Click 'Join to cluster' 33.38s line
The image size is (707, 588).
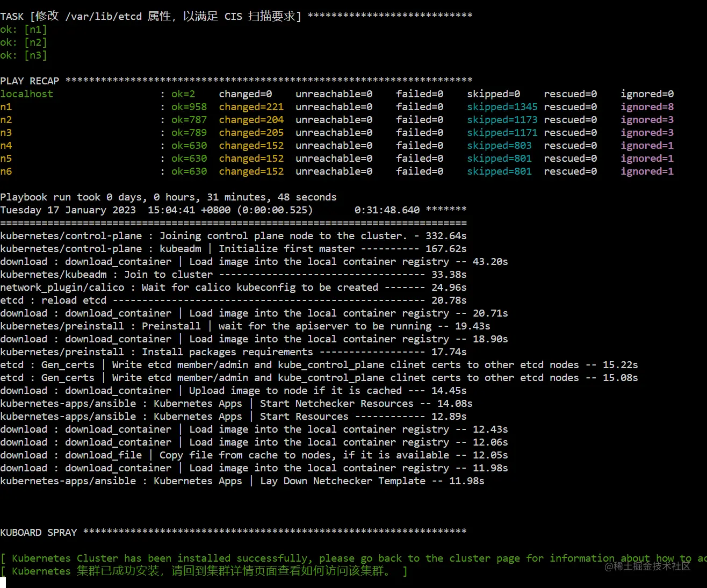[233, 275]
